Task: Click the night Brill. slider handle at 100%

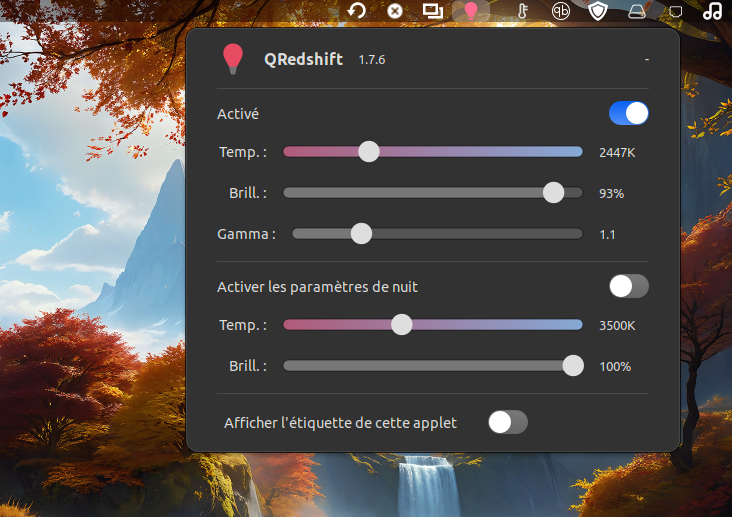Action: [x=573, y=366]
